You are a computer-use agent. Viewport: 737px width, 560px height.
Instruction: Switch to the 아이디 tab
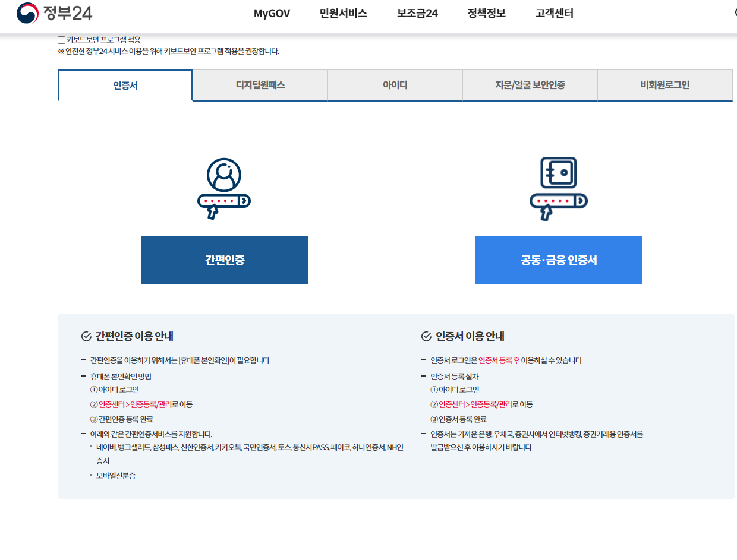[x=395, y=85]
